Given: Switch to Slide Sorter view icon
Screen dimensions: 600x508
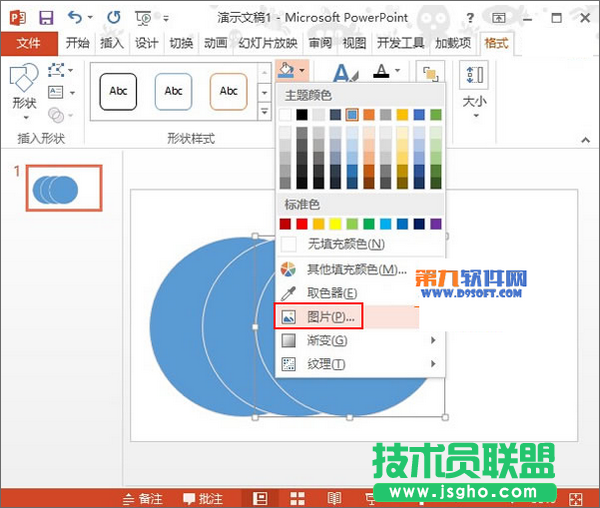Looking at the screenshot, I should click(x=297, y=498).
